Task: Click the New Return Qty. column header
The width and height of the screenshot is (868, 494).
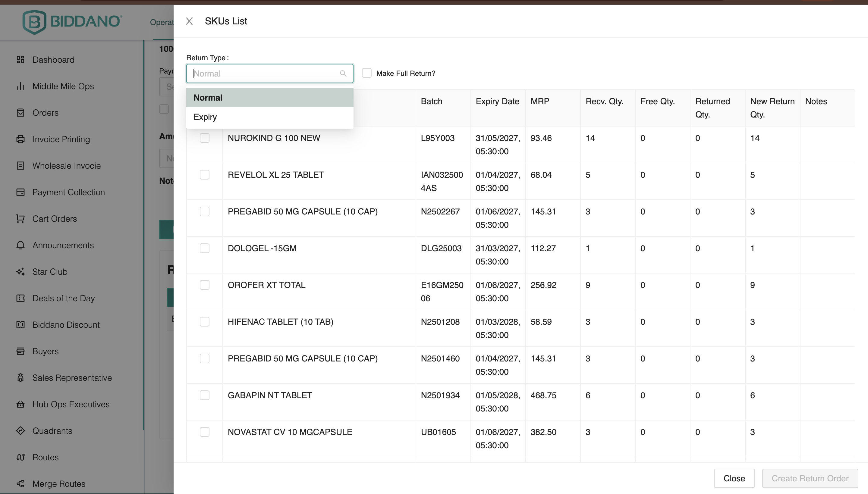Action: (x=772, y=108)
